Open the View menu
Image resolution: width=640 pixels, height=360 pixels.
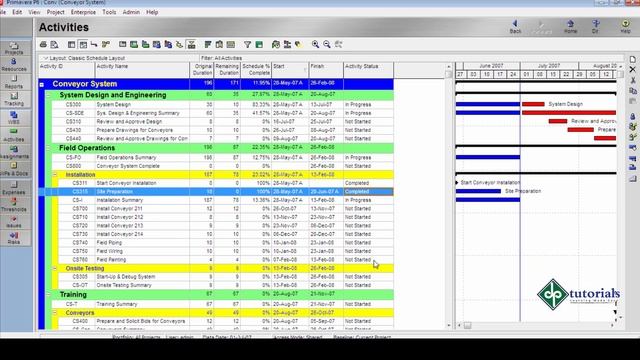click(x=34, y=12)
